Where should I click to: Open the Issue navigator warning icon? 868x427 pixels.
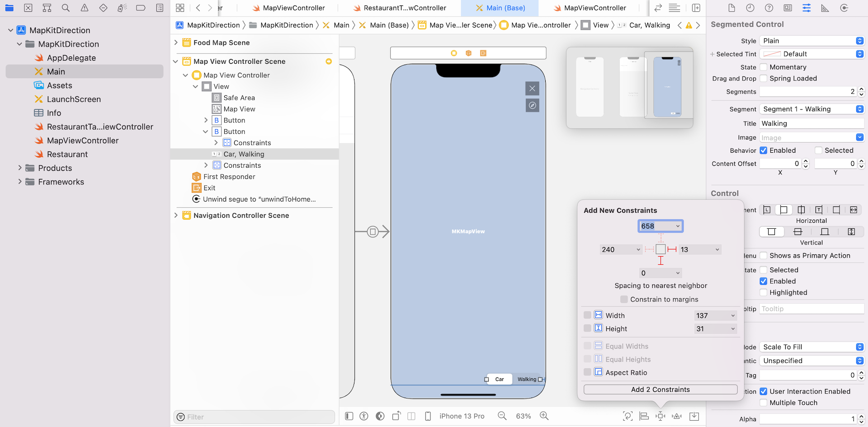coord(85,8)
